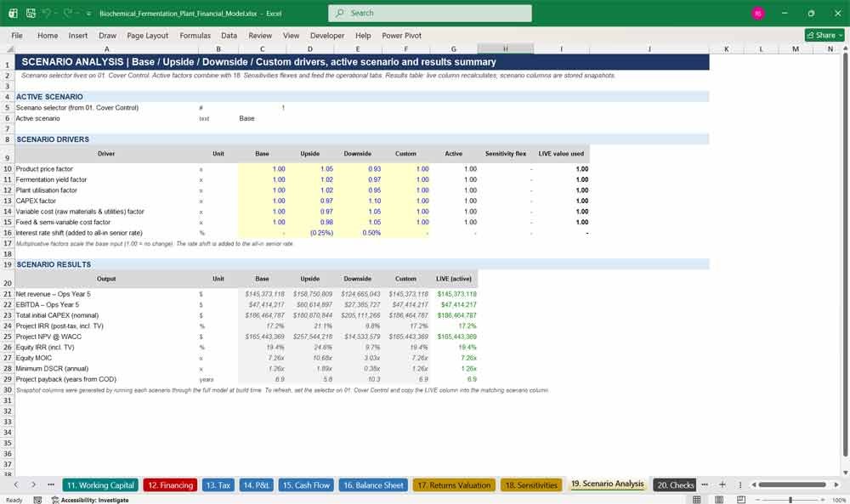Screen dimensions: 850x504
Task: Switch to the 14. P&L sheet
Action: point(257,485)
